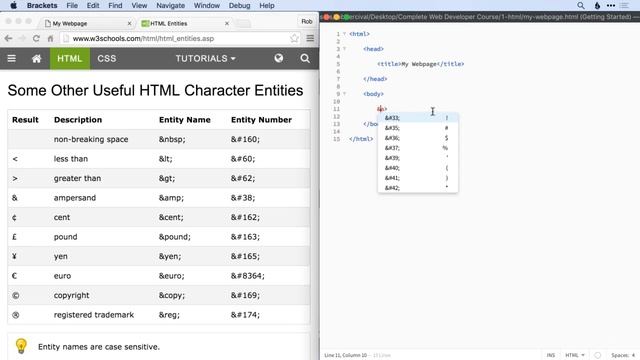Click the Rob profile button

point(307,21)
